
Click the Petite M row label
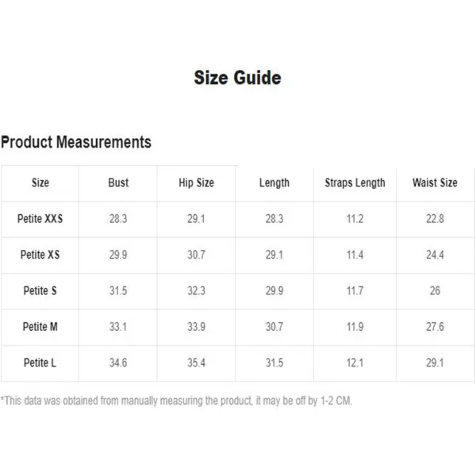(40, 327)
